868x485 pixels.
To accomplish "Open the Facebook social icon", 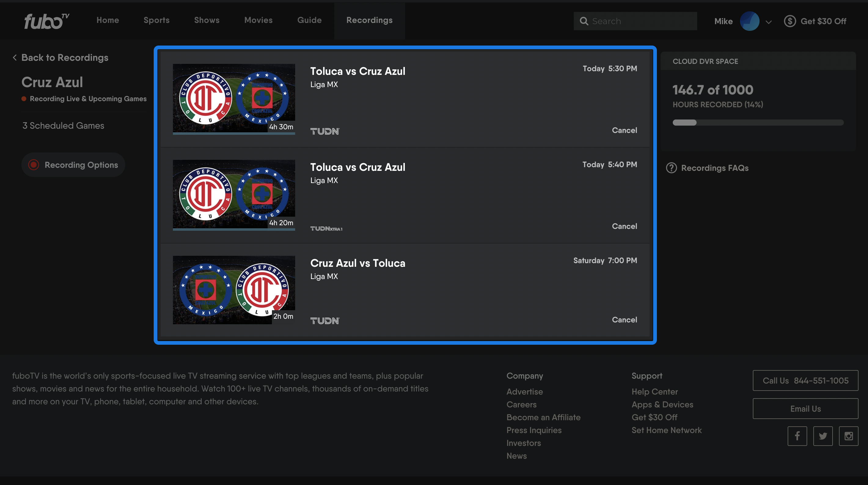I will tap(797, 436).
